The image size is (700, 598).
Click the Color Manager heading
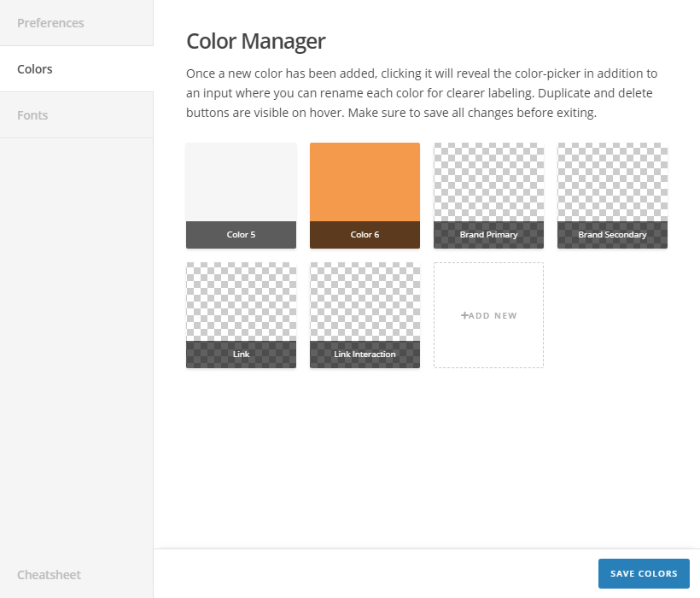[255, 41]
